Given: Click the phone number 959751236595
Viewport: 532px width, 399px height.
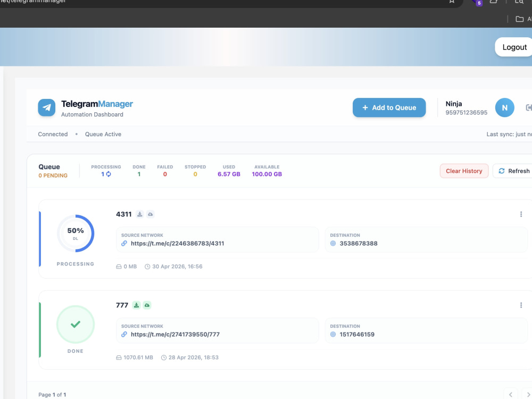Looking at the screenshot, I should [466, 112].
